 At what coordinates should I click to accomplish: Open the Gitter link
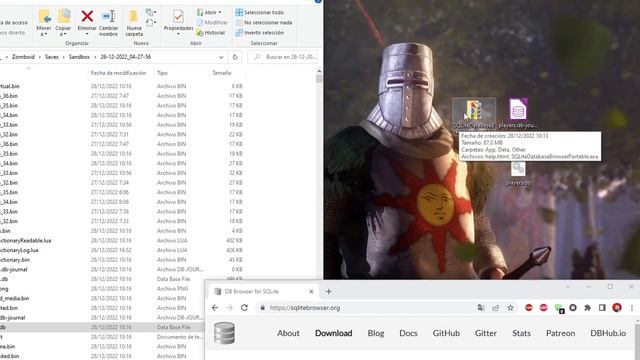point(486,333)
